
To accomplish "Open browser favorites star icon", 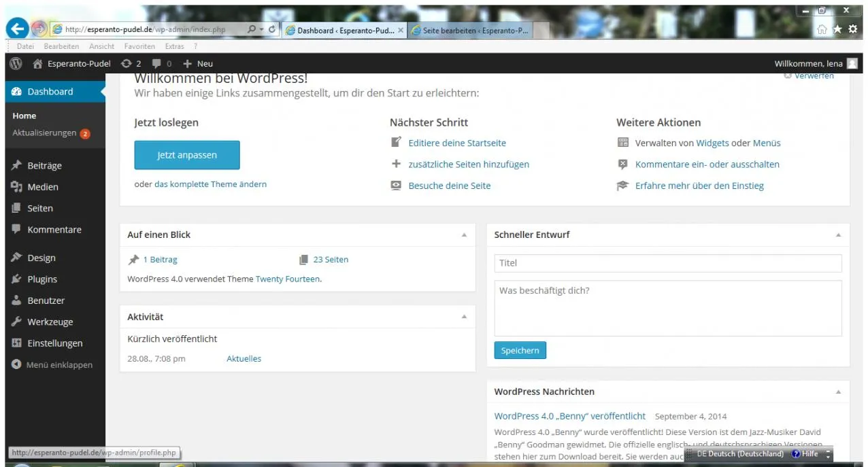I will 838,30.
